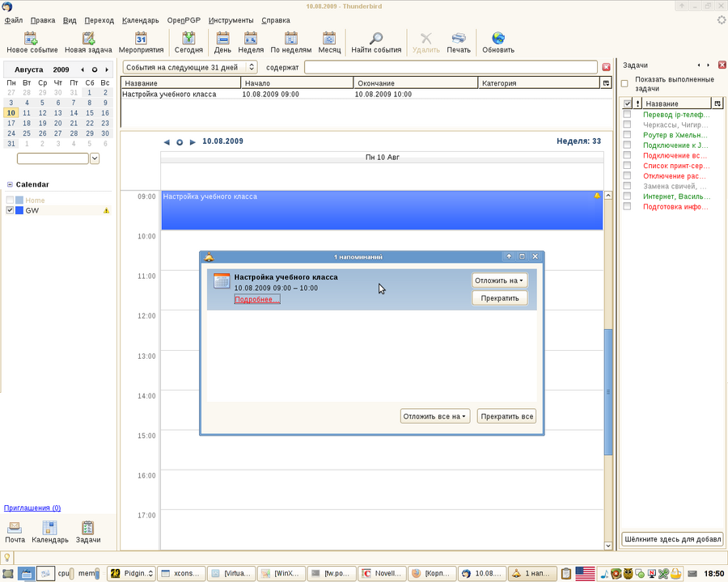Uncheck the GW calendar checkbox
Viewport: 728px width, 582px height.
tap(10, 210)
